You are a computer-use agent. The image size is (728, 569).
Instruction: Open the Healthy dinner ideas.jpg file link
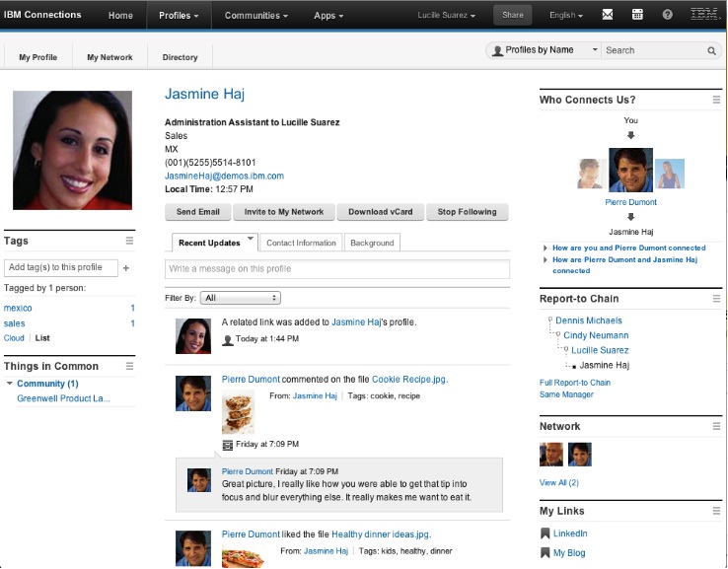[x=380, y=534]
